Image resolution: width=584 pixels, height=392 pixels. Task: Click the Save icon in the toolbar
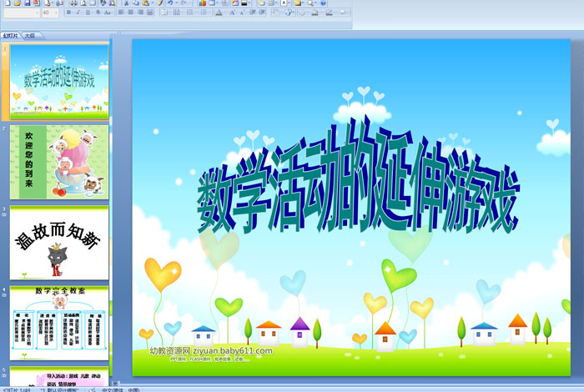[28, 3]
